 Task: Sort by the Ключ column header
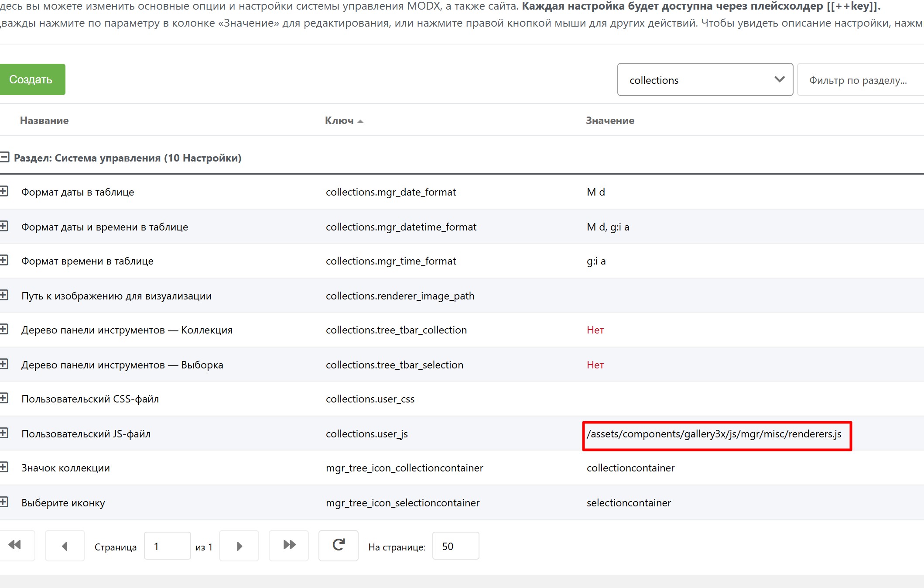(339, 120)
